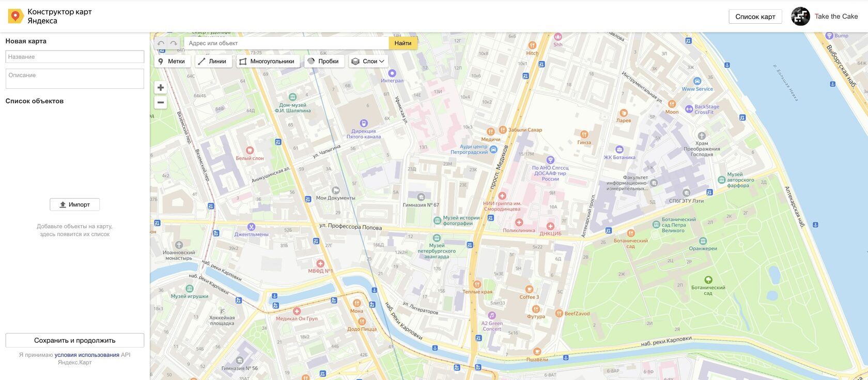
Task: Click the Мои Документы map marker
Action: point(336,191)
